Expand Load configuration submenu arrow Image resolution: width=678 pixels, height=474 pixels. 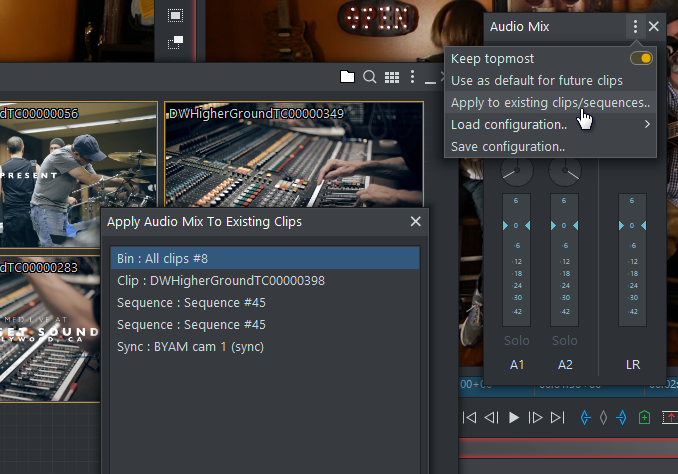click(647, 125)
